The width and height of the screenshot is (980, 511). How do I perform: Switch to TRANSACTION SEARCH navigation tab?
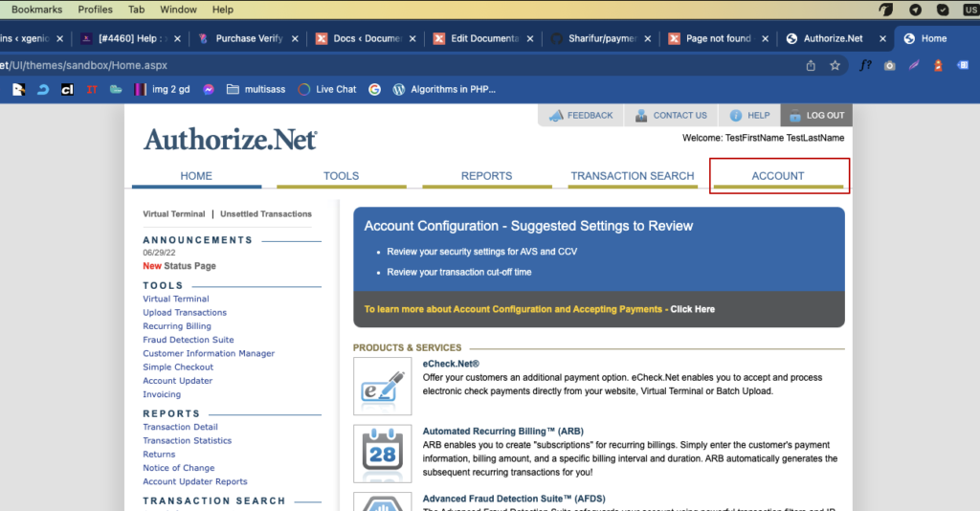[633, 176]
